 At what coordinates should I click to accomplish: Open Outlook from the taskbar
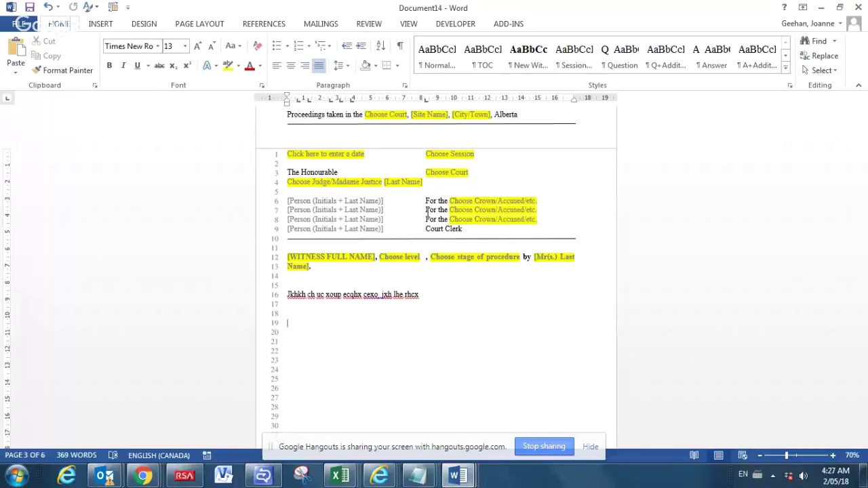pos(104,476)
